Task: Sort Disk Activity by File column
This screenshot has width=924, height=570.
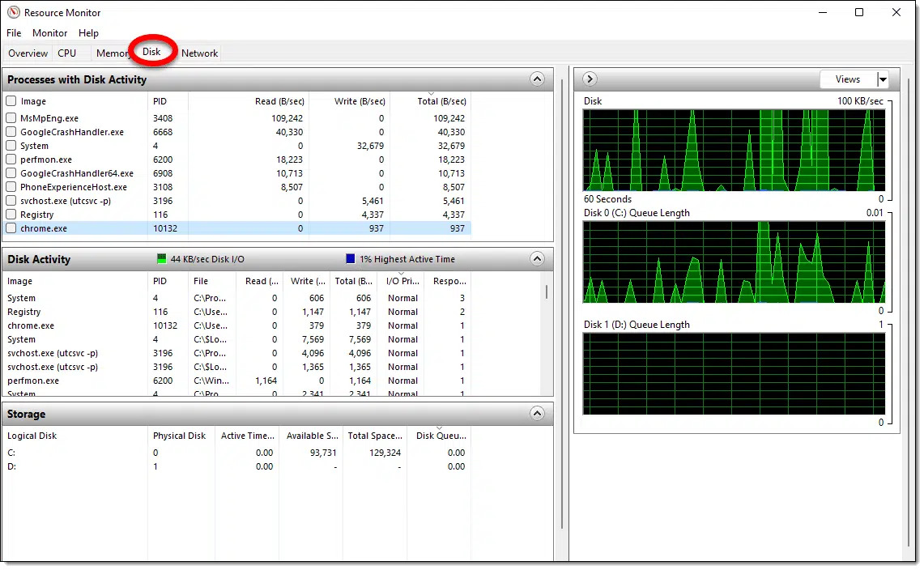Action: 212,281
